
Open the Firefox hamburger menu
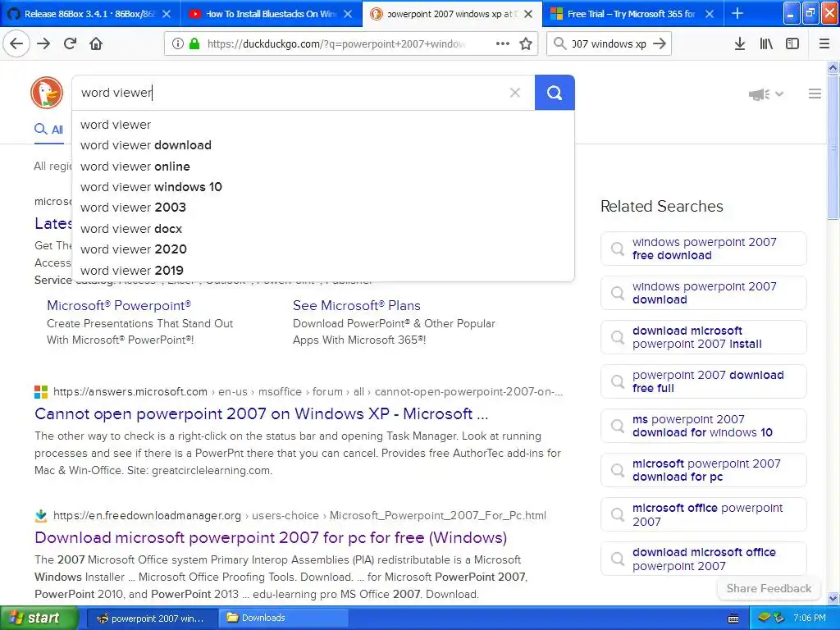pyautogui.click(x=824, y=43)
